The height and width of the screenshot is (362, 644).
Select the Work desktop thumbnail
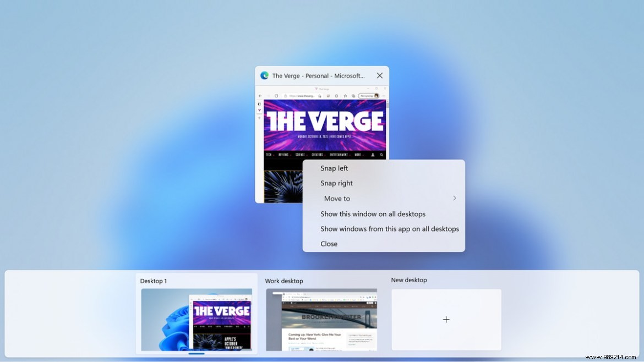321,319
